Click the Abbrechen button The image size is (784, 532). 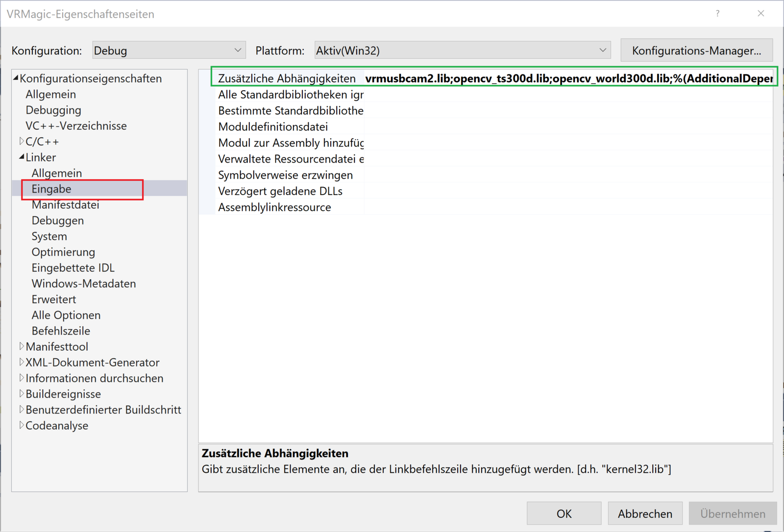coord(644,513)
